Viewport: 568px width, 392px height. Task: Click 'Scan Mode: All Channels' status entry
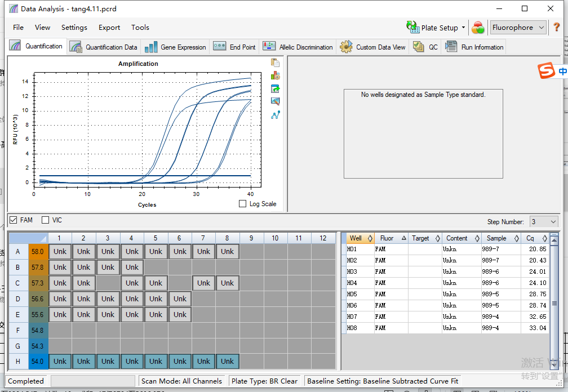tap(181, 381)
